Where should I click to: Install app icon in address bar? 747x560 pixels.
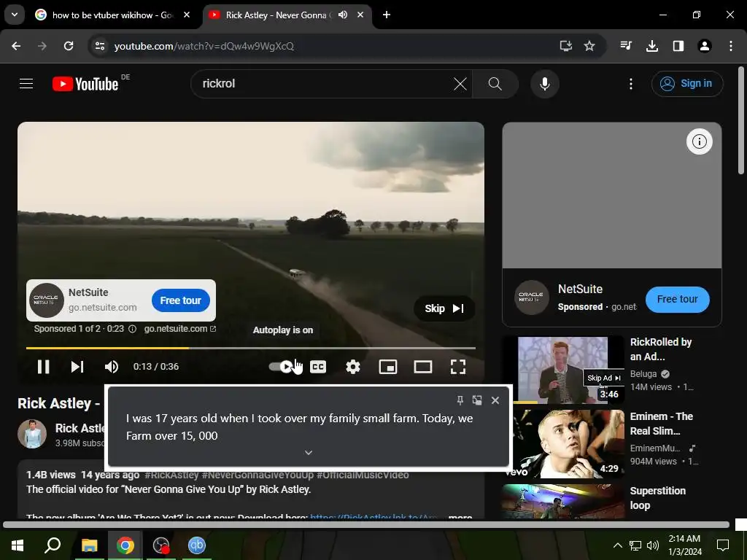click(565, 46)
